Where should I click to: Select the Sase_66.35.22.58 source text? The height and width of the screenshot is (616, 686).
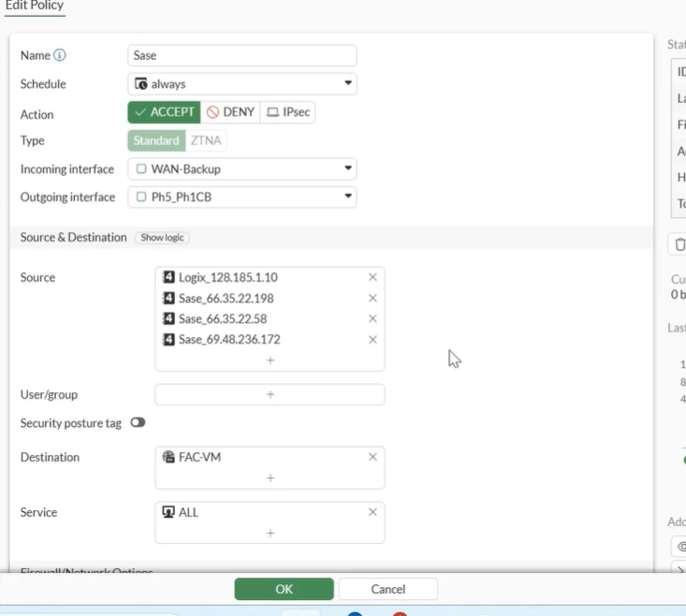click(x=223, y=319)
